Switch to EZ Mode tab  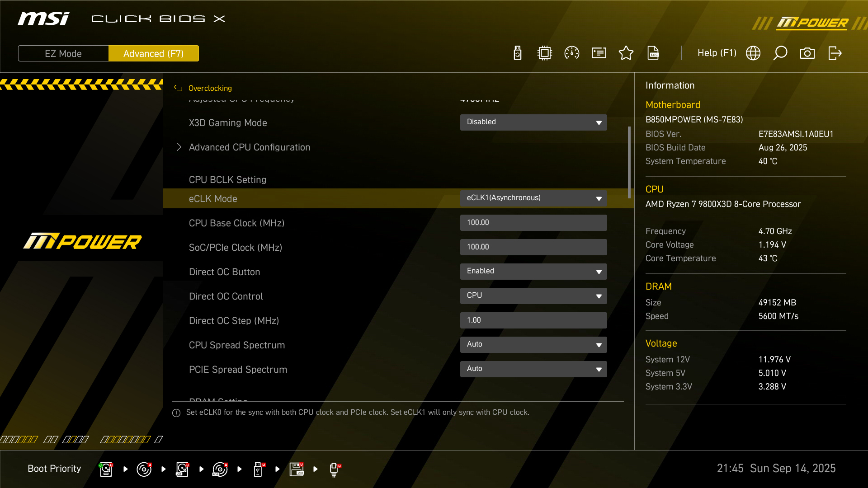click(63, 53)
